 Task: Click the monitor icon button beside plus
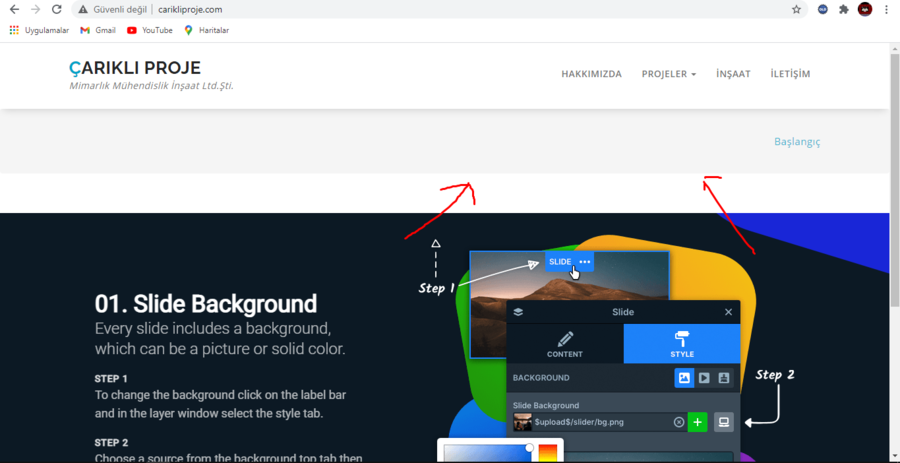click(724, 422)
